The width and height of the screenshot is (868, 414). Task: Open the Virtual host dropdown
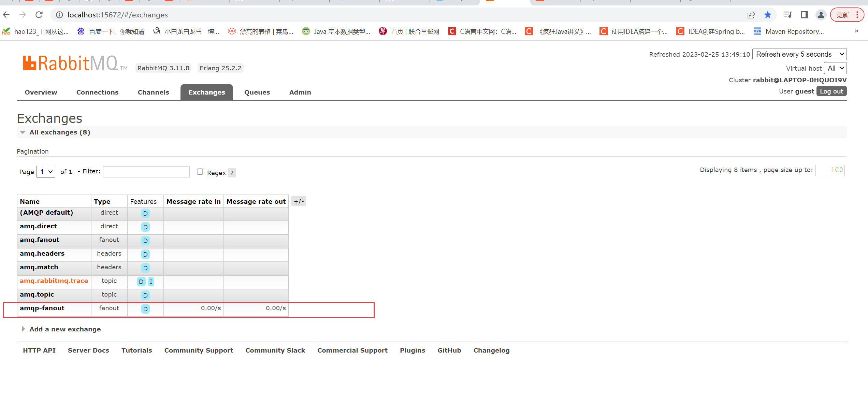[835, 68]
